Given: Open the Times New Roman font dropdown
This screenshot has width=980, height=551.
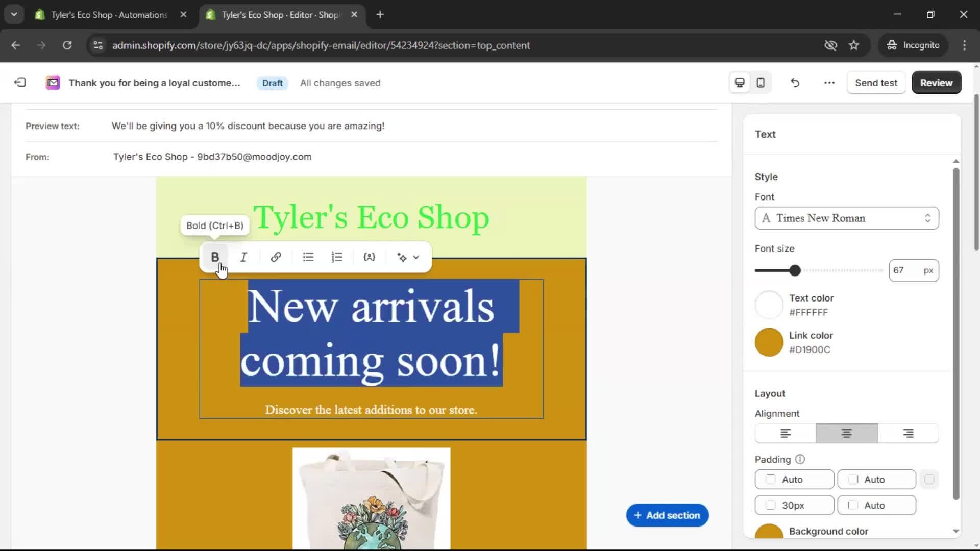Looking at the screenshot, I should (846, 218).
